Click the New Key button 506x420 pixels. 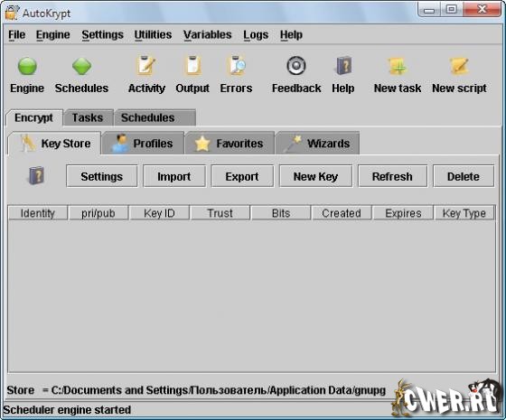point(315,176)
